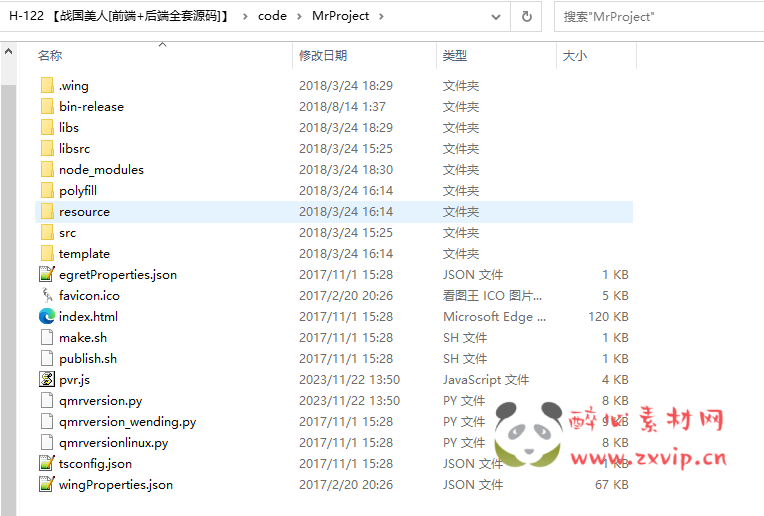Click the wingProperties.json file icon
Screen dimensions: 764x516
click(47, 484)
